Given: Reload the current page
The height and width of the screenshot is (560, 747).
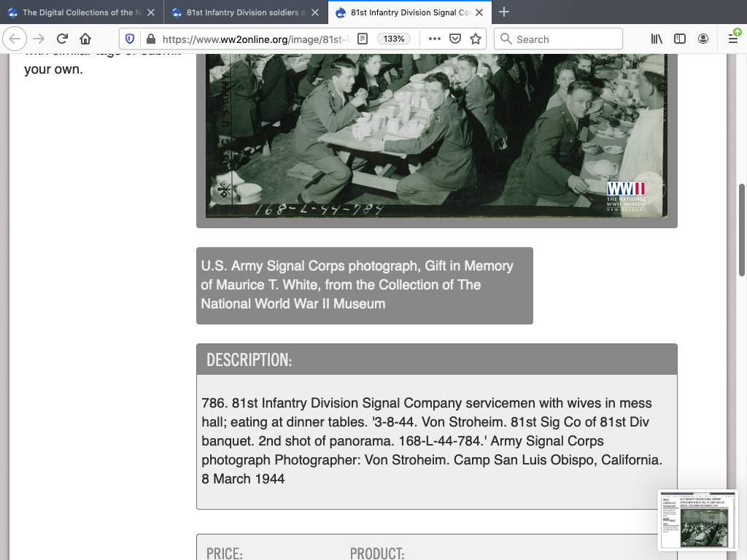Looking at the screenshot, I should click(x=62, y=39).
